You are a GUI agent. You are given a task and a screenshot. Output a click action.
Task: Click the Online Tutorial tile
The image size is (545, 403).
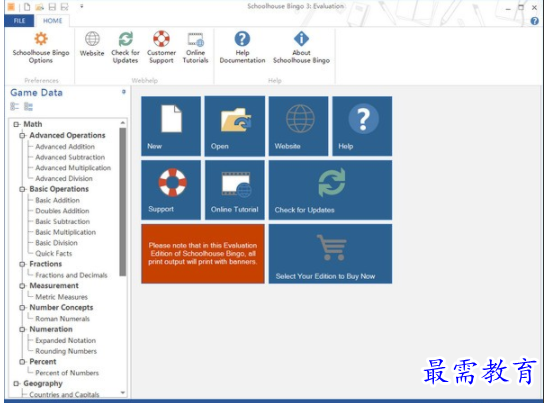(235, 190)
